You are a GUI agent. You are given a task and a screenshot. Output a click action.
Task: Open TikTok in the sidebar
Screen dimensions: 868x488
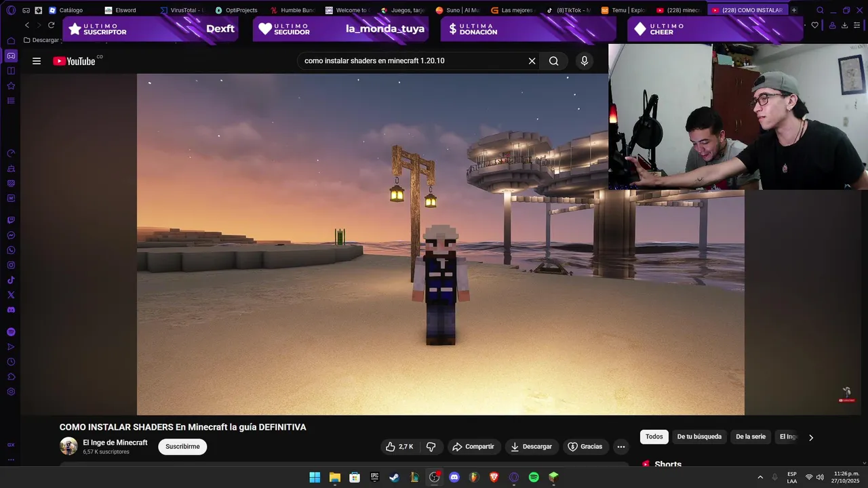click(x=11, y=280)
